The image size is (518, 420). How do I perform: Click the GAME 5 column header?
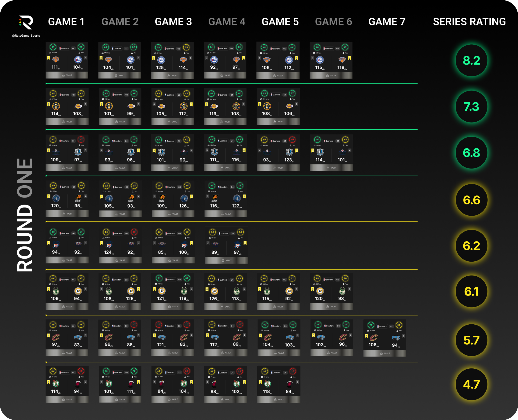pyautogui.click(x=280, y=22)
